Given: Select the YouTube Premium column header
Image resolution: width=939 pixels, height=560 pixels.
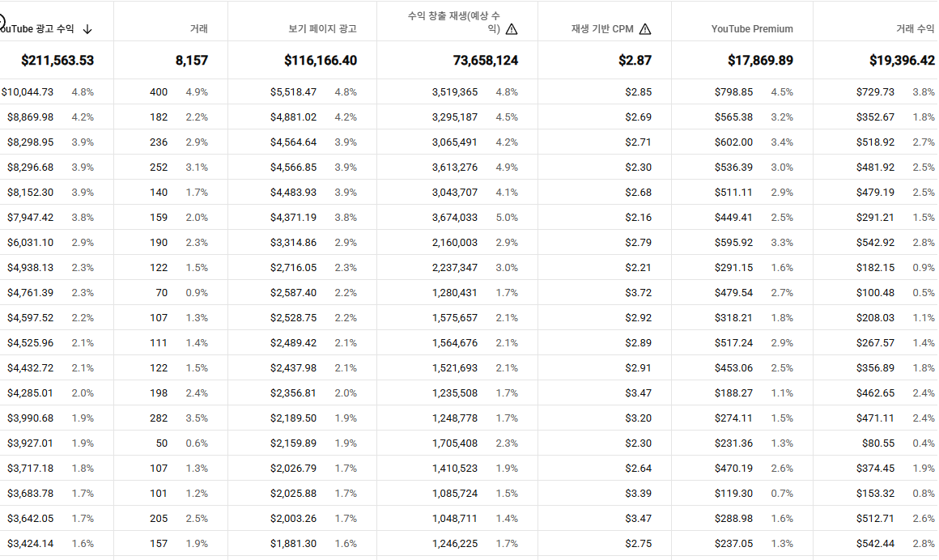Looking at the screenshot, I should tap(752, 29).
